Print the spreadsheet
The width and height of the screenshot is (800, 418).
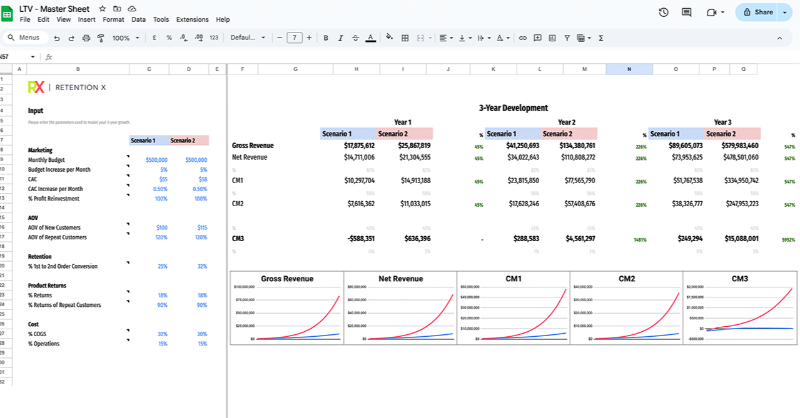pyautogui.click(x=86, y=38)
